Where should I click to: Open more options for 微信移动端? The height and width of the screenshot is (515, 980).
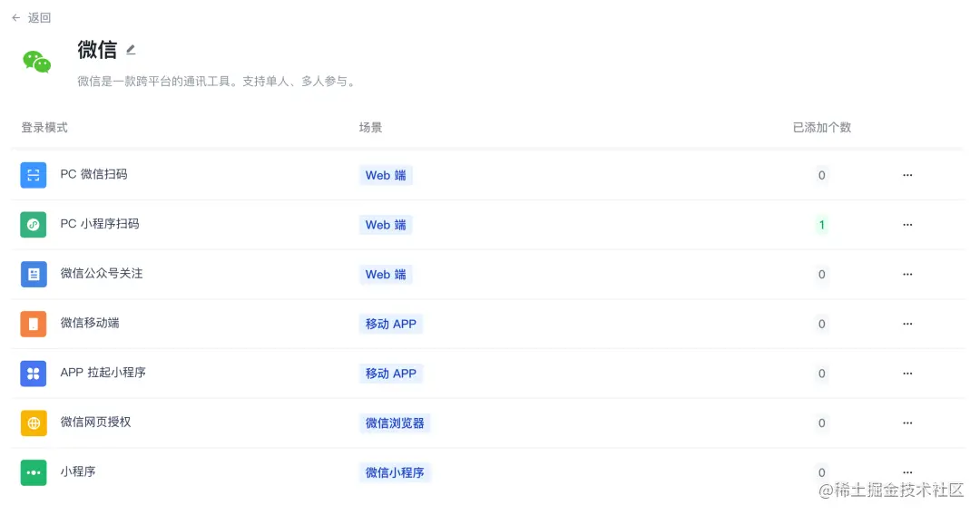coord(907,324)
